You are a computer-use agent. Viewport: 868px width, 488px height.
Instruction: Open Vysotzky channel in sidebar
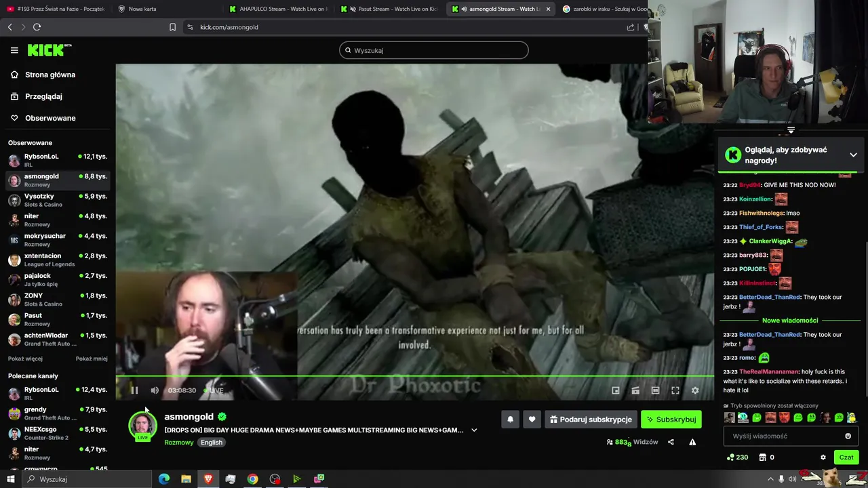[x=58, y=200]
